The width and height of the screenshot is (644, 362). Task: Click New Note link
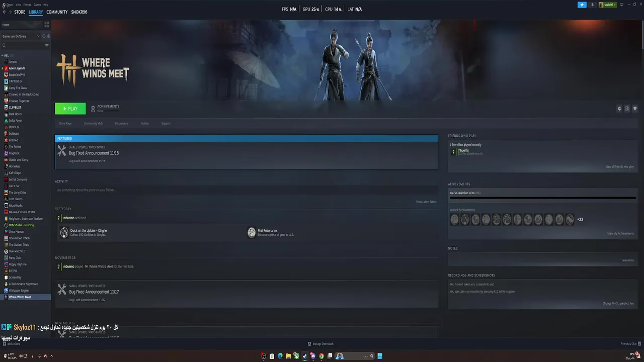pyautogui.click(x=628, y=260)
